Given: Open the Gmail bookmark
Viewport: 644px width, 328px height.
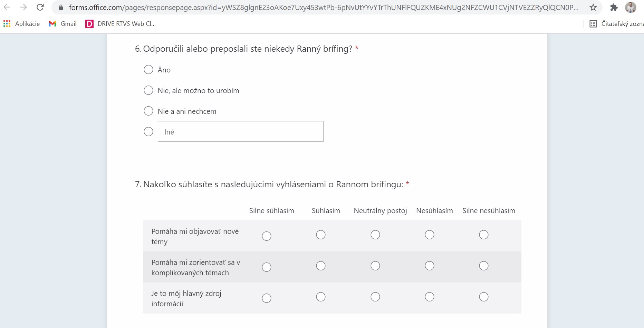Looking at the screenshot, I should pyautogui.click(x=63, y=24).
